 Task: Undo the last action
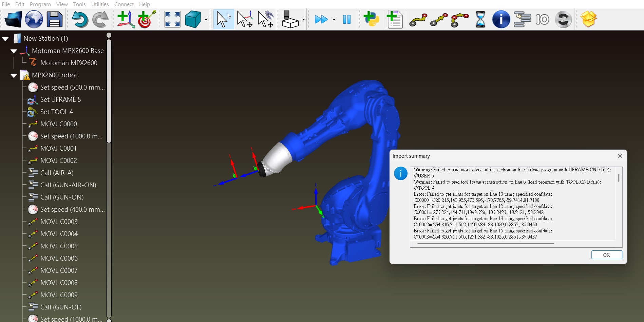click(x=80, y=19)
